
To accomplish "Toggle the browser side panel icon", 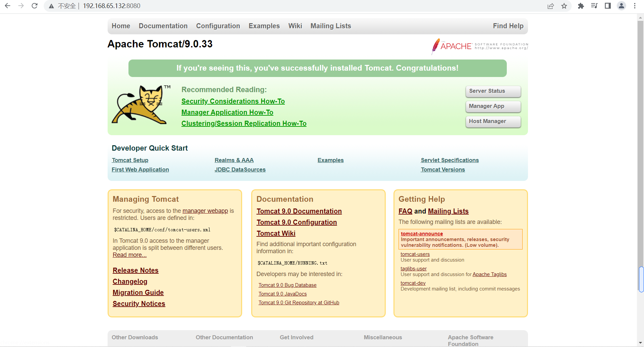I will click(x=608, y=6).
